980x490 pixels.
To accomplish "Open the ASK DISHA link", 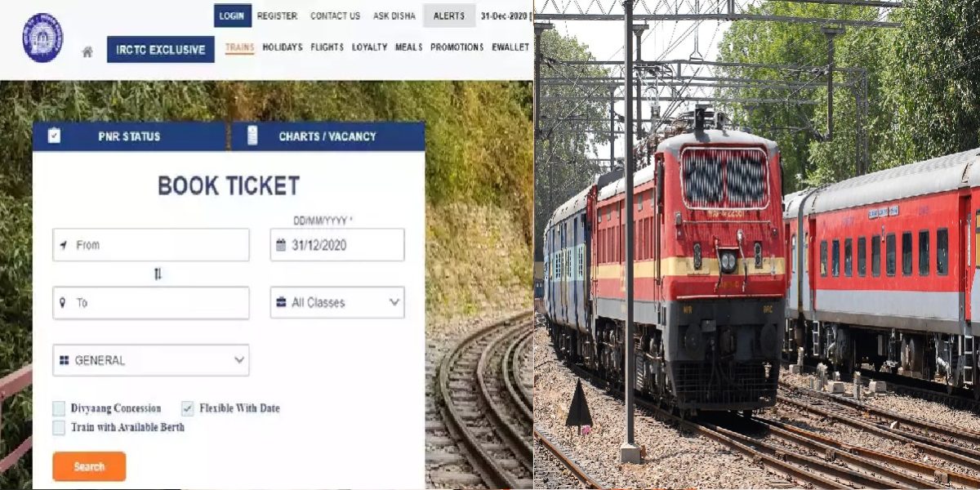I will click(393, 16).
